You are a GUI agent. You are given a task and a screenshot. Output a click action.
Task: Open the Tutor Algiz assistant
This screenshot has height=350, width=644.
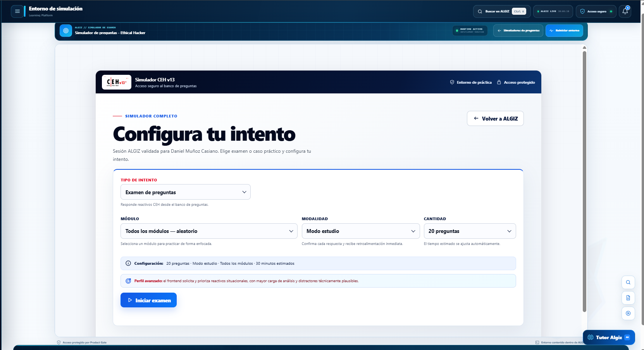[x=609, y=337]
